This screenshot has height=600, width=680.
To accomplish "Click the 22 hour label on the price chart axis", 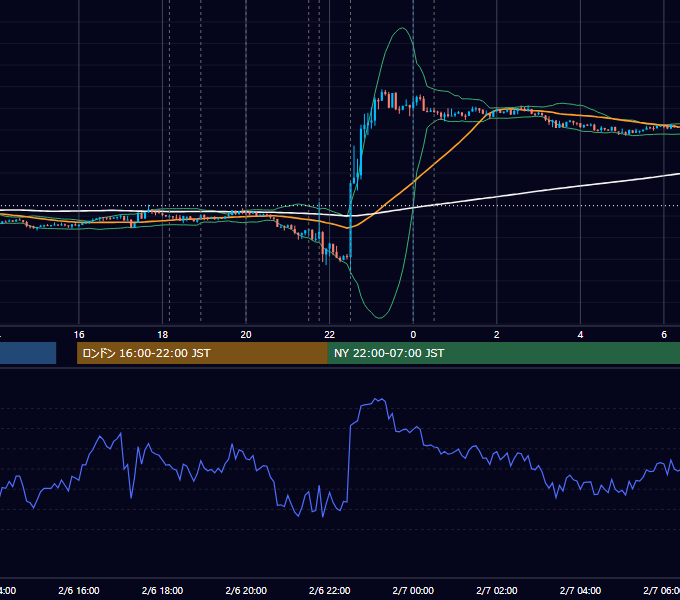I will (x=330, y=335).
